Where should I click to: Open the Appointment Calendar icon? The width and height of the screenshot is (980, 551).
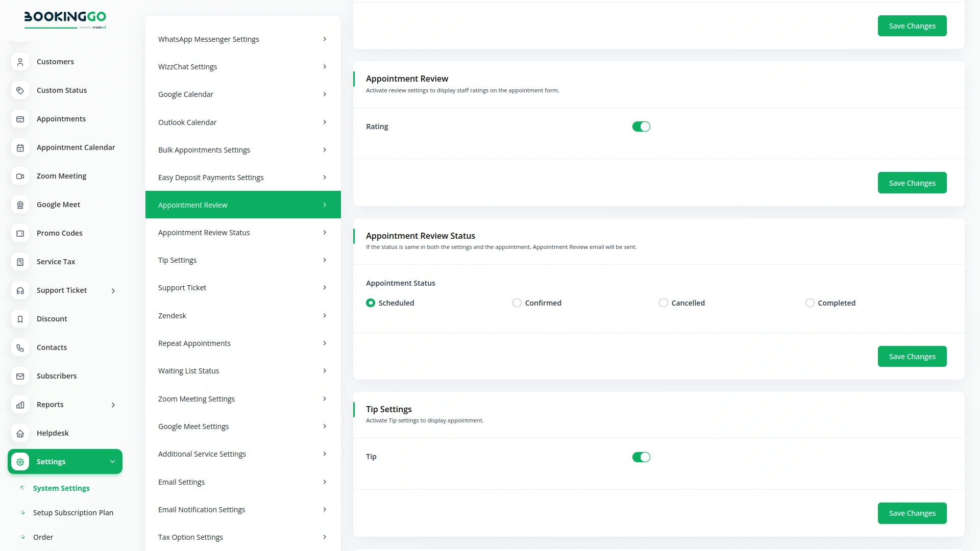[x=20, y=147]
